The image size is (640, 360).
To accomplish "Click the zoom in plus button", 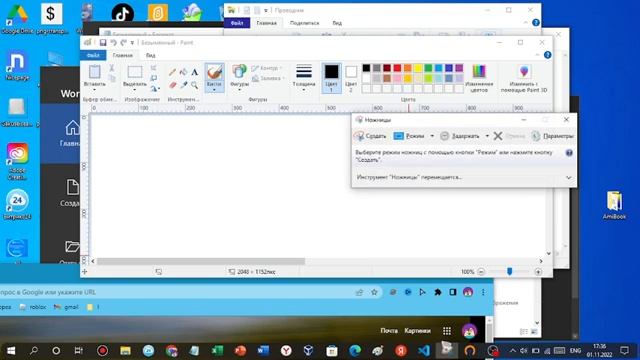I will pos(538,271).
